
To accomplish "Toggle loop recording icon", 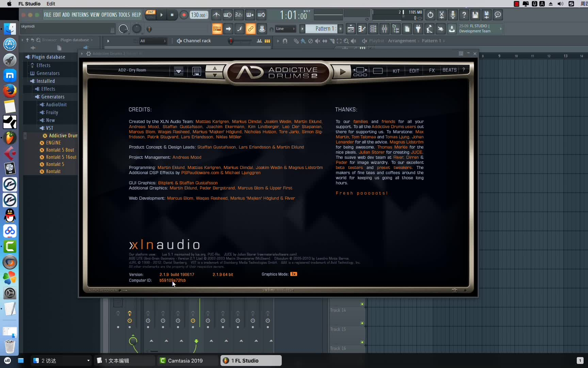I will click(x=261, y=15).
